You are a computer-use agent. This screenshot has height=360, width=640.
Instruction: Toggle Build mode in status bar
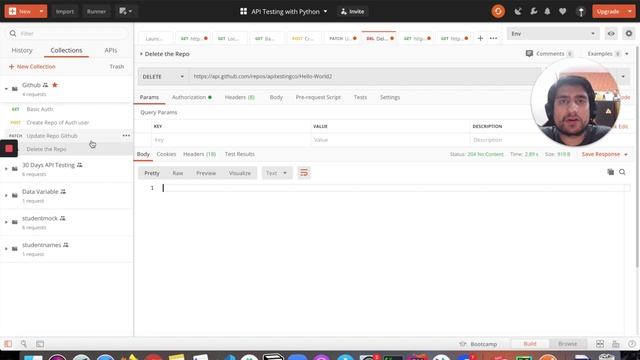(x=530, y=344)
